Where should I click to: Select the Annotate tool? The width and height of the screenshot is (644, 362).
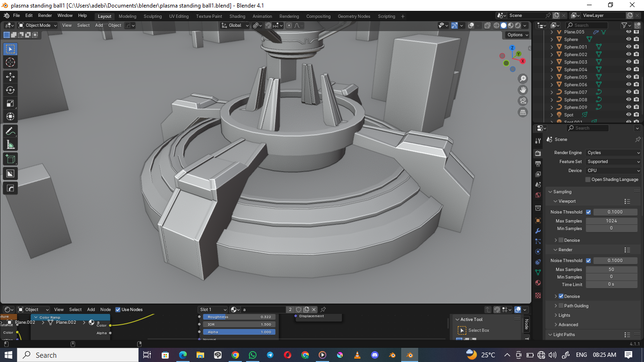tap(10, 131)
